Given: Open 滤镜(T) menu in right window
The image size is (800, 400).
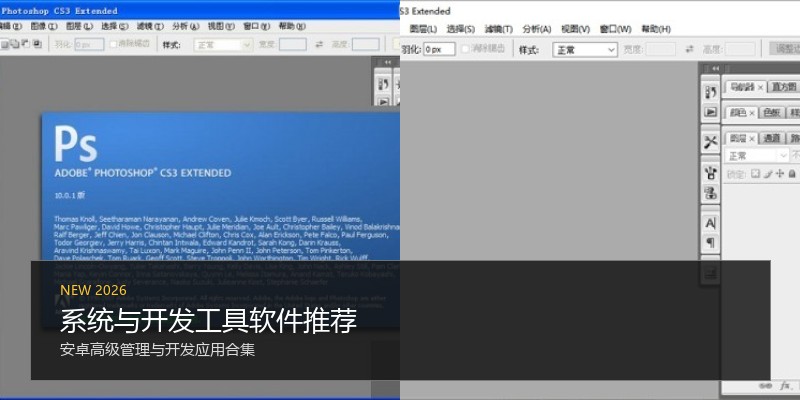Looking at the screenshot, I should point(498,29).
